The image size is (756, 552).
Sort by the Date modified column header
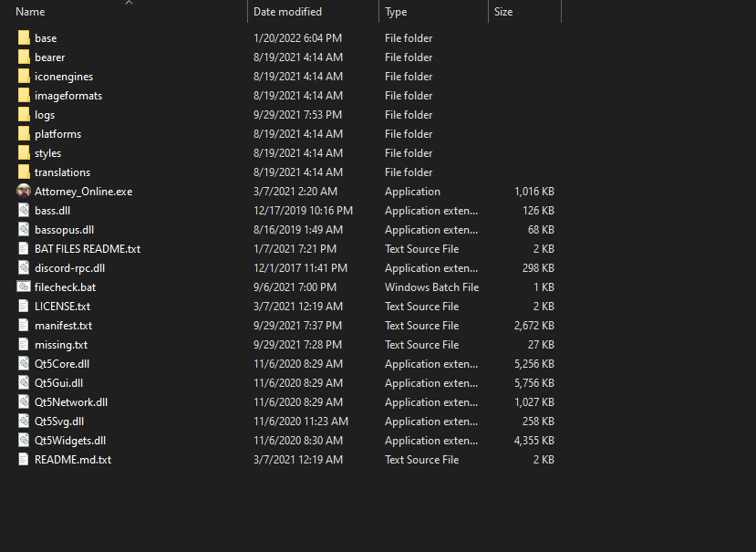[287, 12]
